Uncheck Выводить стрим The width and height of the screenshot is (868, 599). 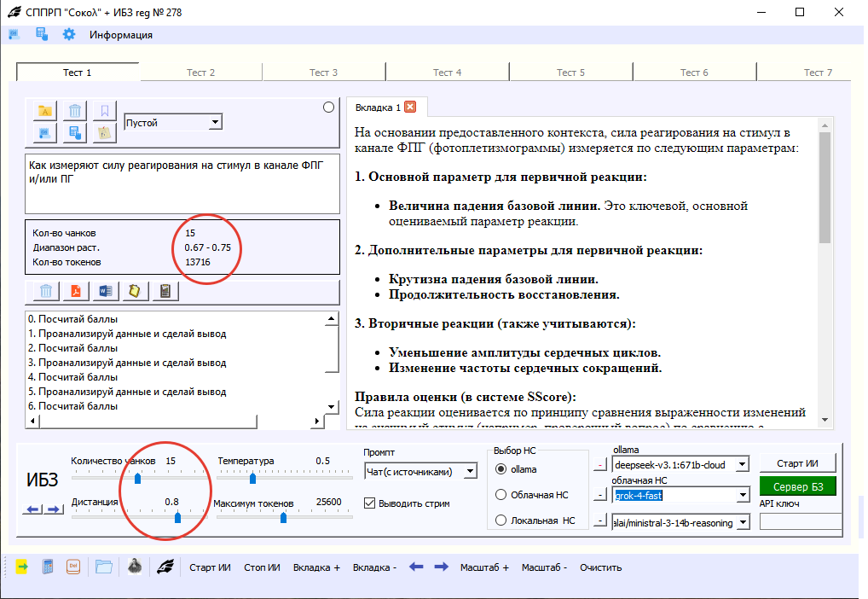[x=370, y=503]
